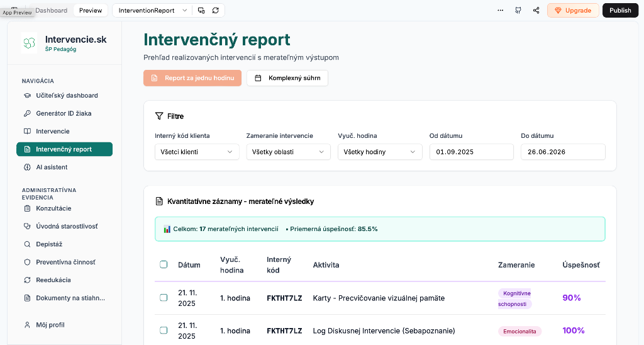Click code FKTHT7LZ in Karty row

(284, 298)
